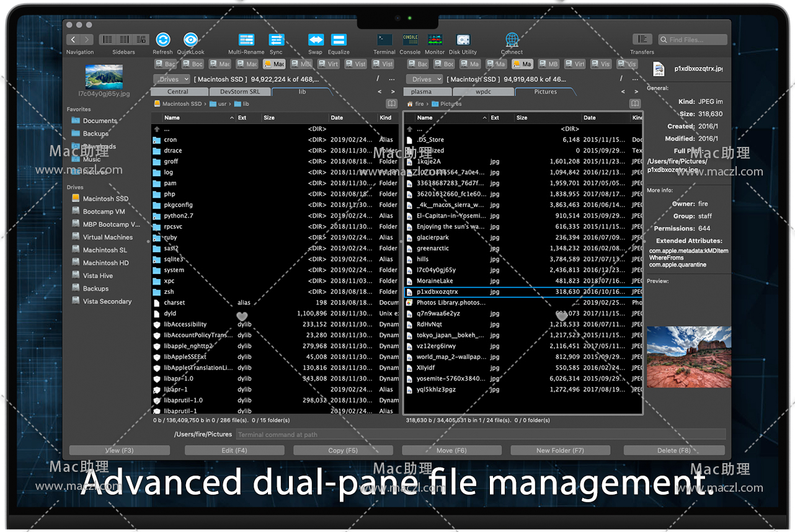
Task: Select the glacierpark file in the right pane
Action: pos(523,237)
